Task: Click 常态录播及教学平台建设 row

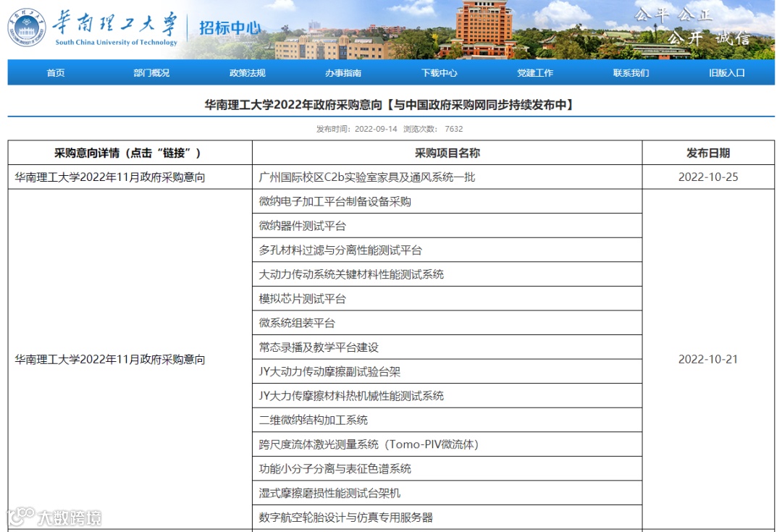Action: click(447, 347)
